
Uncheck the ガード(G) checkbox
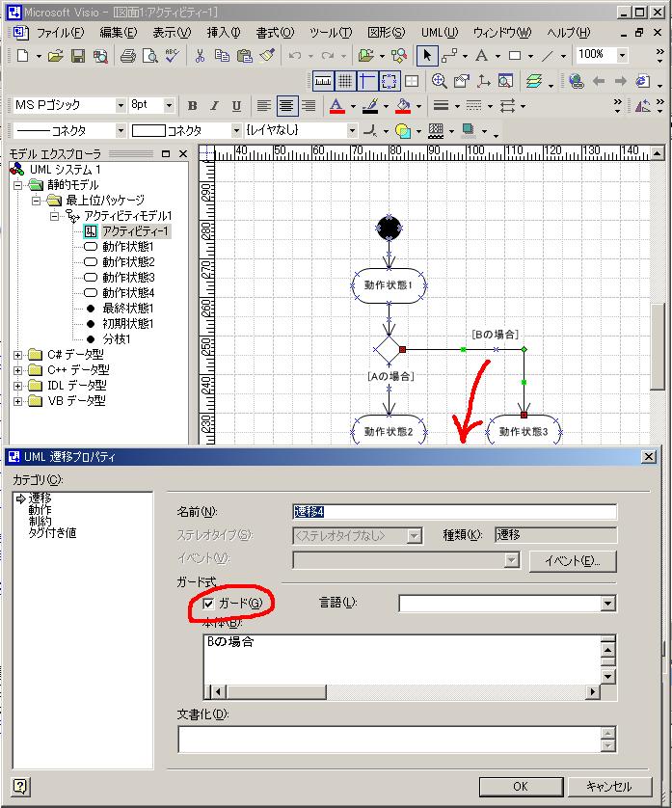point(208,604)
